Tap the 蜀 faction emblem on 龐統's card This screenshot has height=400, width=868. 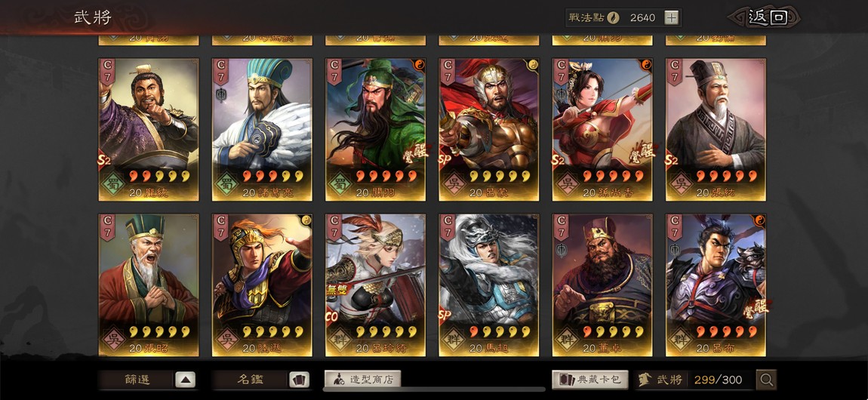tap(113, 183)
